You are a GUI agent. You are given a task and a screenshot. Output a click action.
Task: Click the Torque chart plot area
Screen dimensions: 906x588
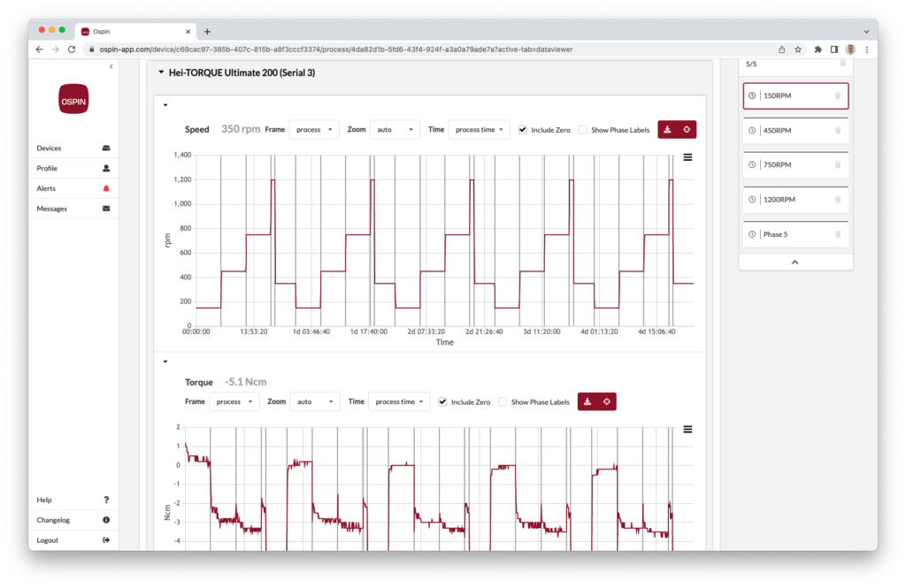439,489
